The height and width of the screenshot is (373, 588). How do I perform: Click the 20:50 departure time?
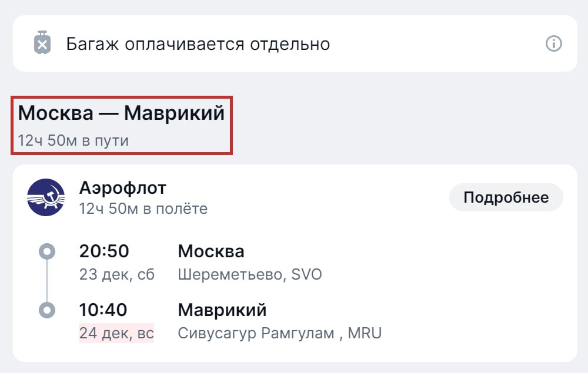tap(104, 251)
